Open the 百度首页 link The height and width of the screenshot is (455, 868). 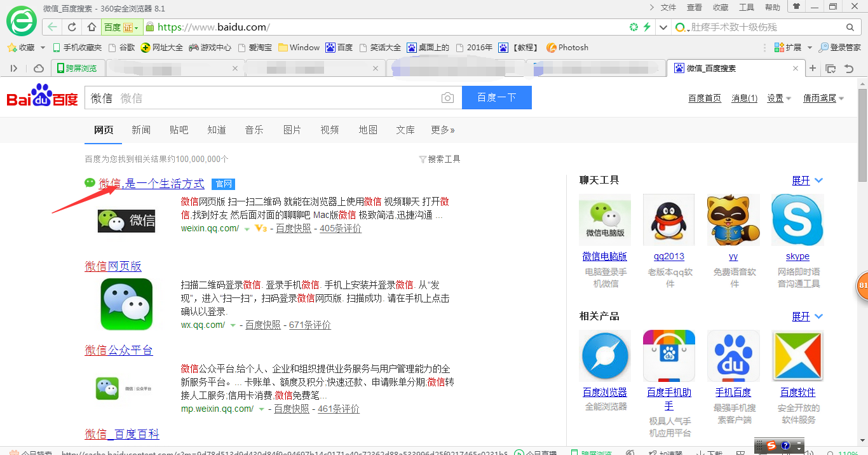pyautogui.click(x=705, y=98)
